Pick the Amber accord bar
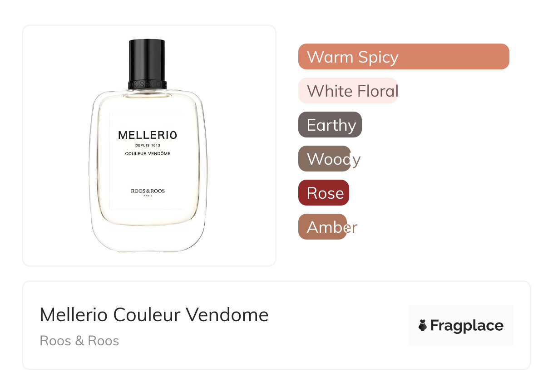The width and height of the screenshot is (553, 392). coord(323,227)
